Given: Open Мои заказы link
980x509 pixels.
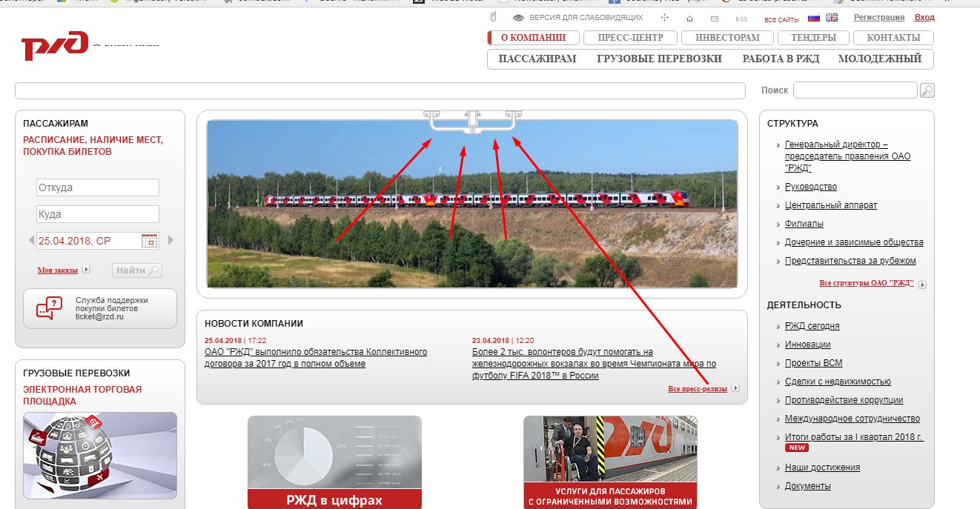Looking at the screenshot, I should [58, 270].
